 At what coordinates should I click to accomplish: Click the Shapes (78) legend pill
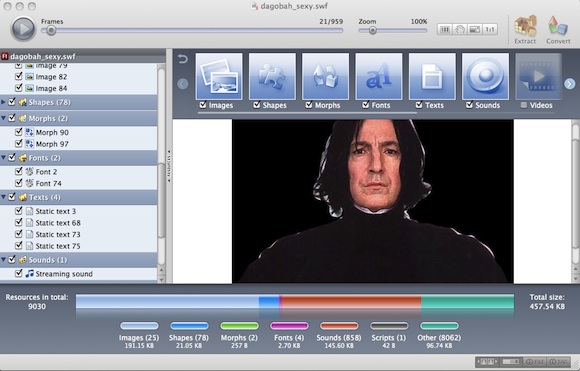(189, 326)
